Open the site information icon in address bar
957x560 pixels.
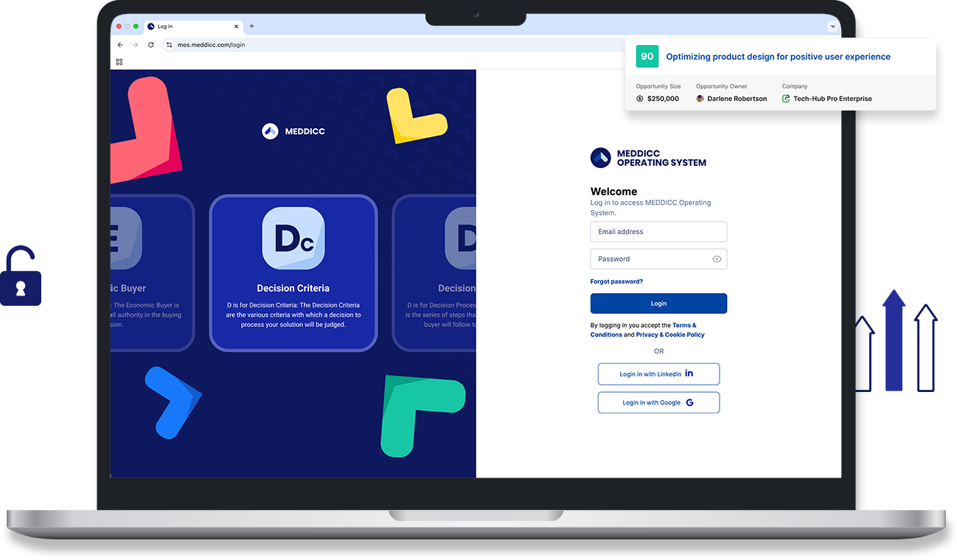[169, 45]
